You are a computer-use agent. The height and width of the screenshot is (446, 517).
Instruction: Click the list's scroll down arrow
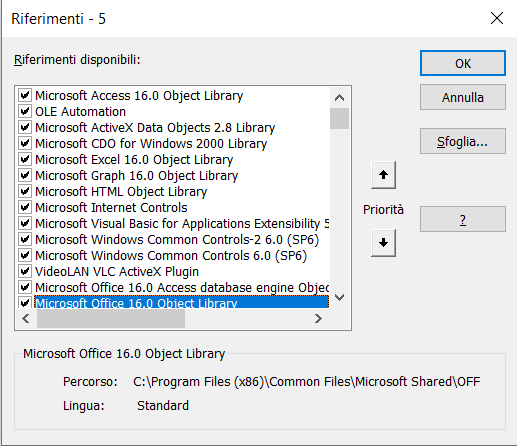[x=339, y=297]
